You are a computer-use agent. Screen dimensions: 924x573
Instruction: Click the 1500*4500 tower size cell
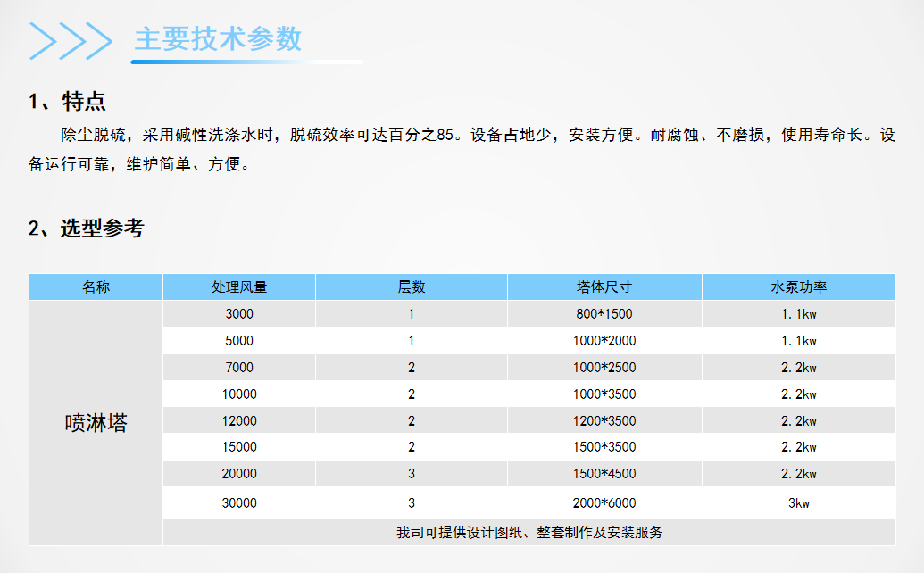604,474
